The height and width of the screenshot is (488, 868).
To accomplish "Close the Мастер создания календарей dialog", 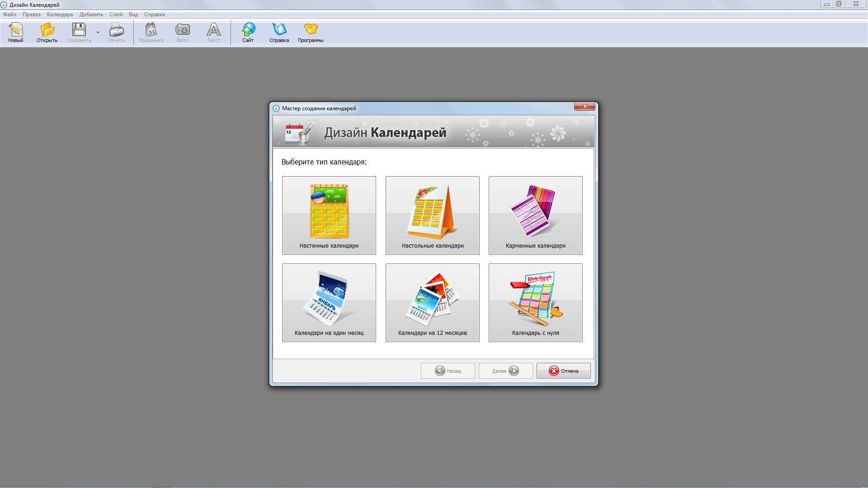I will click(585, 106).
